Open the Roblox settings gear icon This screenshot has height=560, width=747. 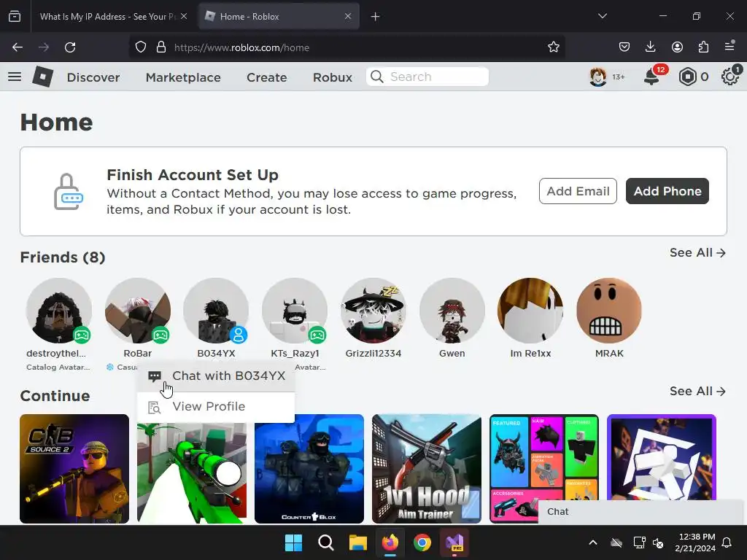729,77
